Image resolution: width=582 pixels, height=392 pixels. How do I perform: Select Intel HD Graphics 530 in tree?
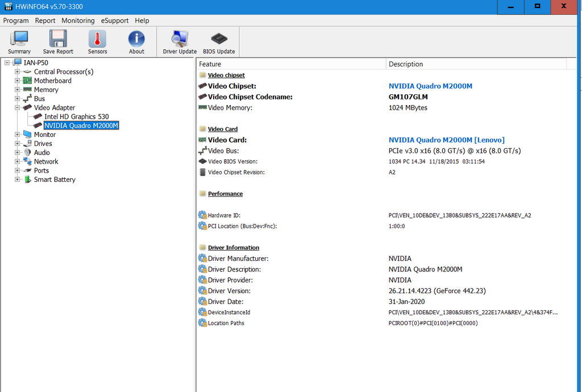click(77, 116)
